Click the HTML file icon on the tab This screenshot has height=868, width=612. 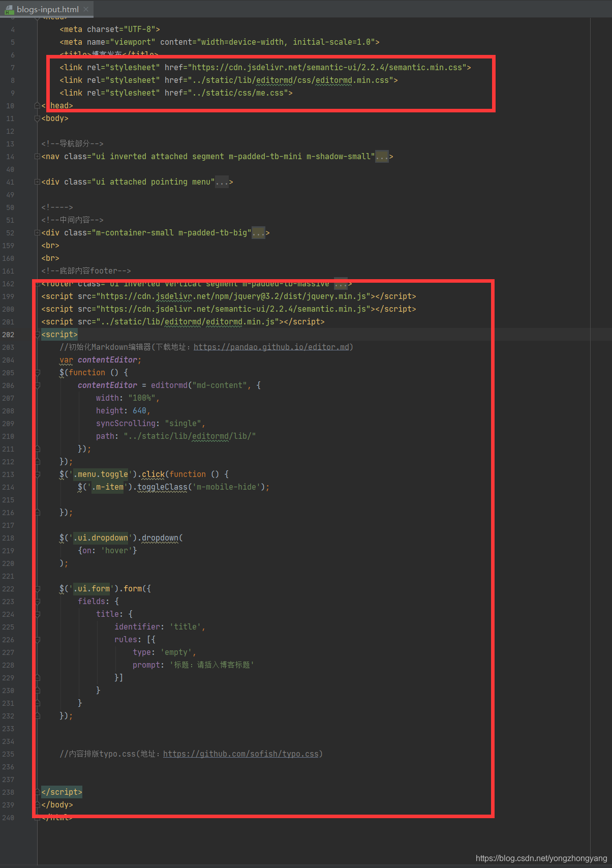coord(9,9)
